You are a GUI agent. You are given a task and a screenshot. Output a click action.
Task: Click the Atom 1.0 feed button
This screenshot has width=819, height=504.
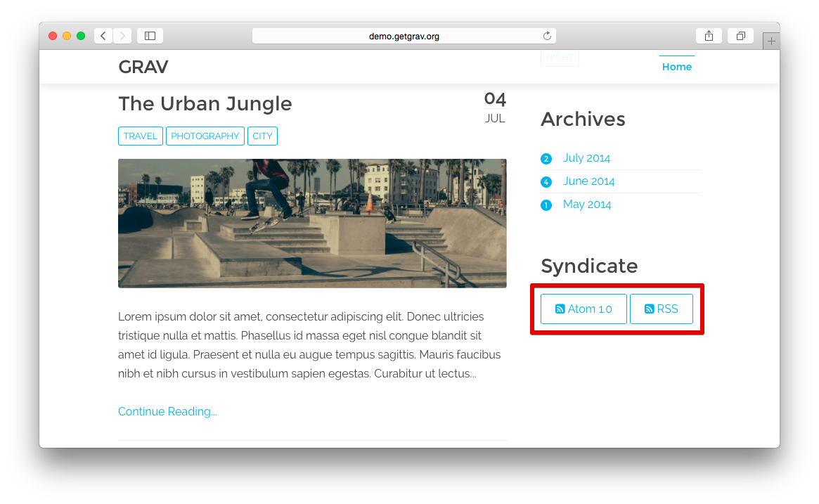coord(583,309)
